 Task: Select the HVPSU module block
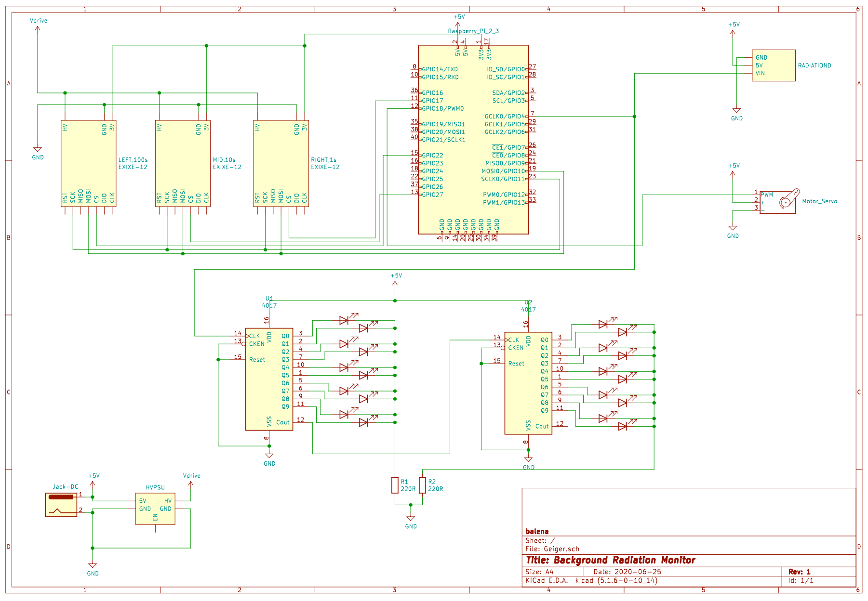pos(155,508)
